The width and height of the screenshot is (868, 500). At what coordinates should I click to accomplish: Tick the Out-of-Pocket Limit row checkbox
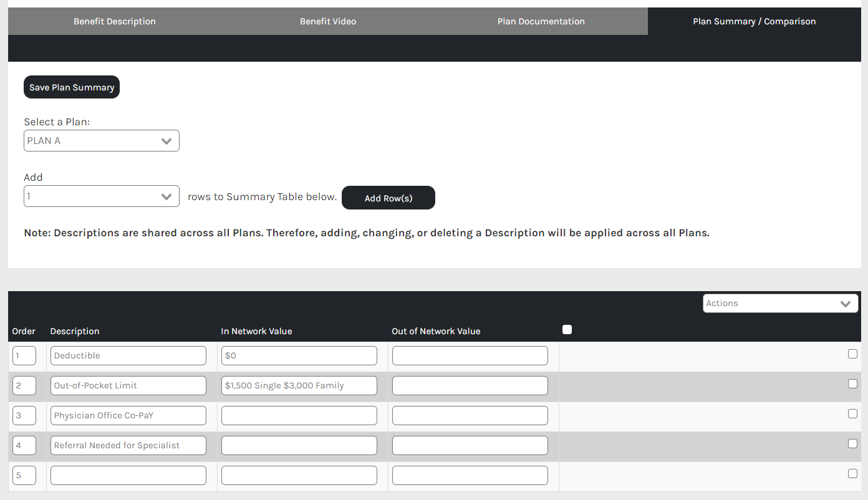(852, 384)
